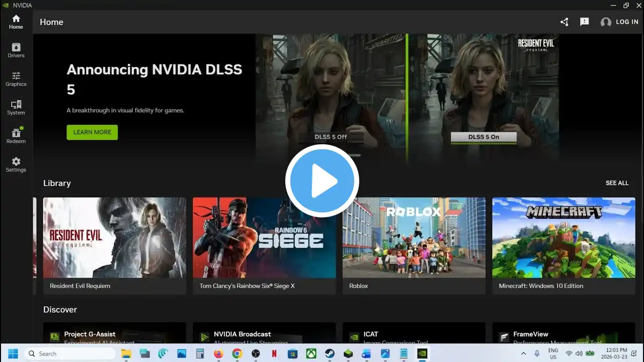Open the Graphics settings icon
The image size is (644, 362).
tap(16, 79)
